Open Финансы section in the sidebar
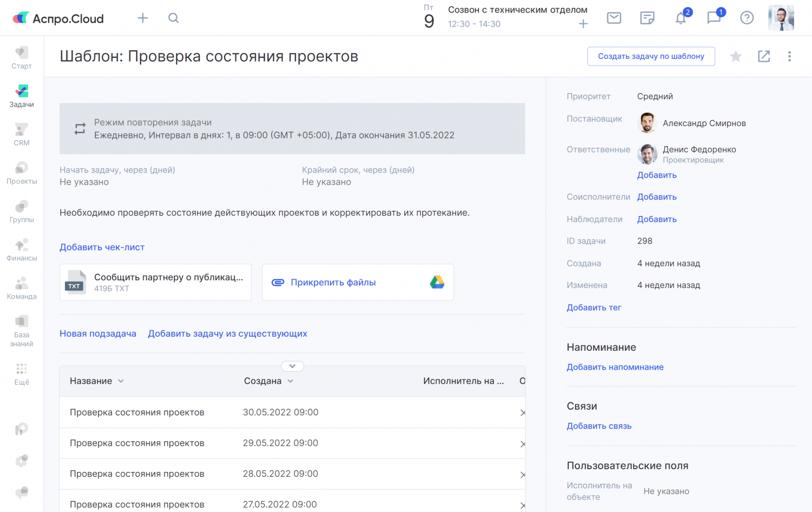 [x=22, y=250]
